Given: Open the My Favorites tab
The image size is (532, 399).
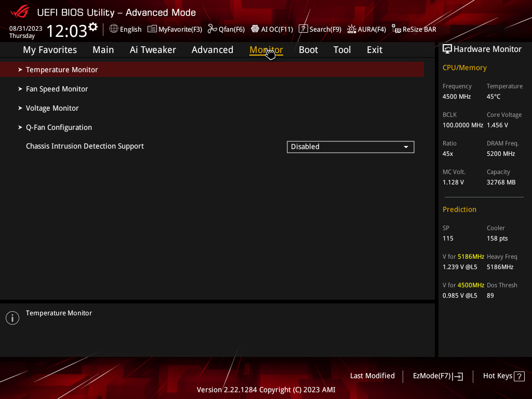Looking at the screenshot, I should pos(50,50).
